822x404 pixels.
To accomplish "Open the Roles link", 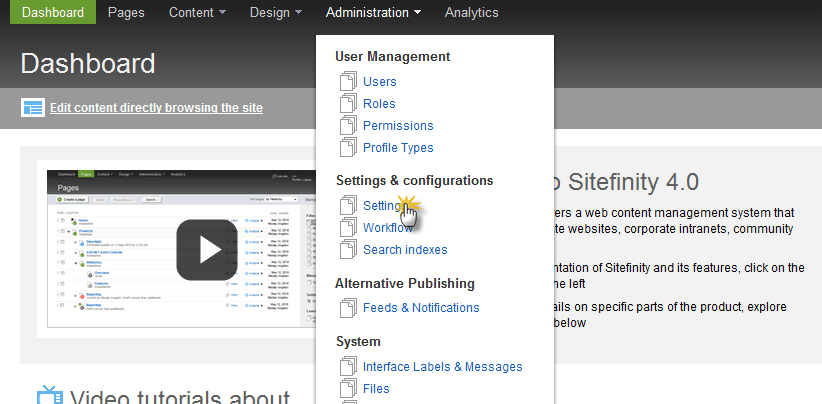I will 379,104.
